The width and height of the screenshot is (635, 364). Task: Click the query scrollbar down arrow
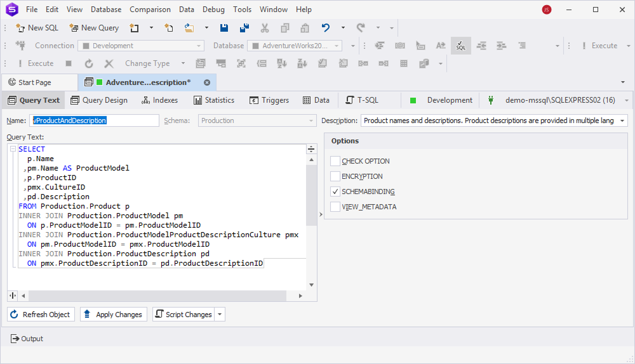coord(311,285)
